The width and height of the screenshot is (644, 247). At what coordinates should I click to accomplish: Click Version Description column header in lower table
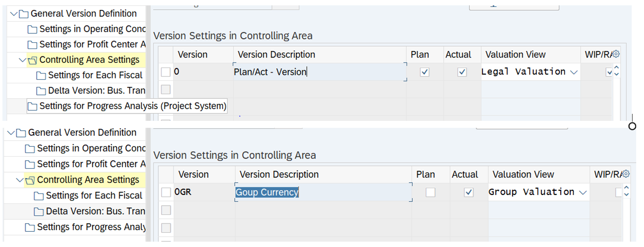pos(279,175)
